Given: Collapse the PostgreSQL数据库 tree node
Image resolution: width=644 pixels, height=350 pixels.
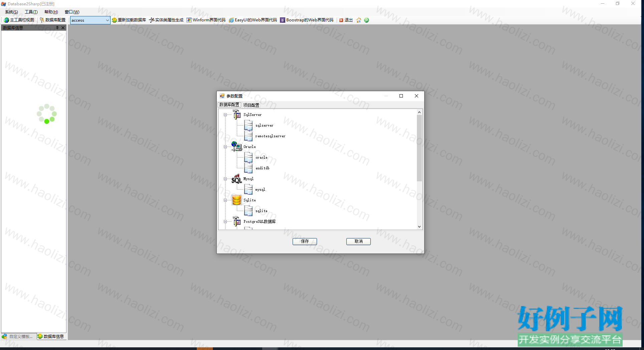Looking at the screenshot, I should click(x=225, y=222).
